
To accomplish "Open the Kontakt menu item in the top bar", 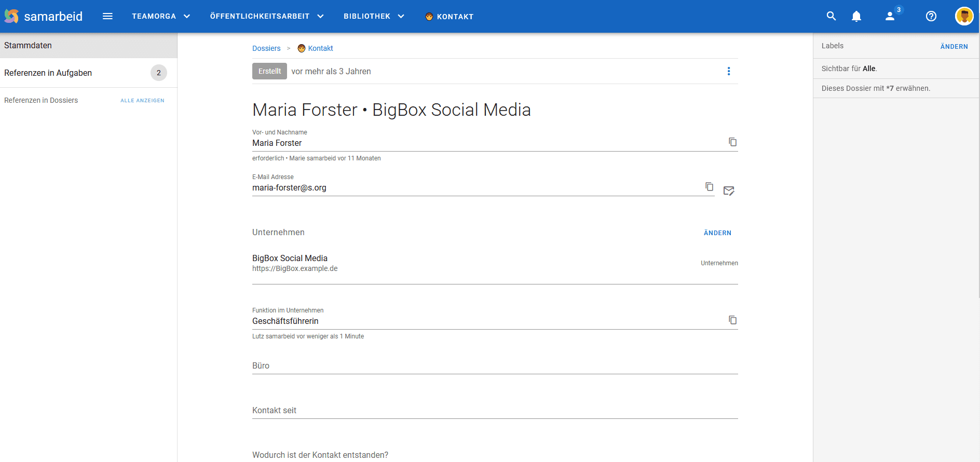I will tap(450, 17).
